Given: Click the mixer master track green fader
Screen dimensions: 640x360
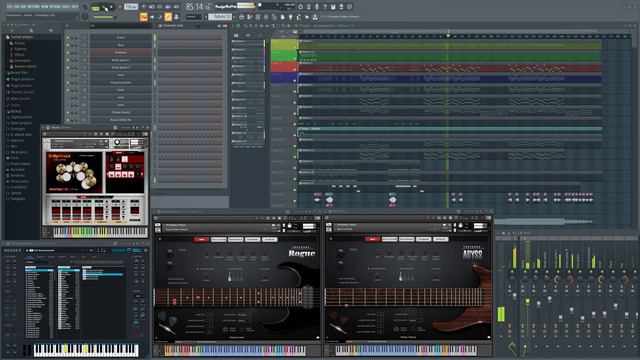Looking at the screenshot, I should (x=501, y=314).
